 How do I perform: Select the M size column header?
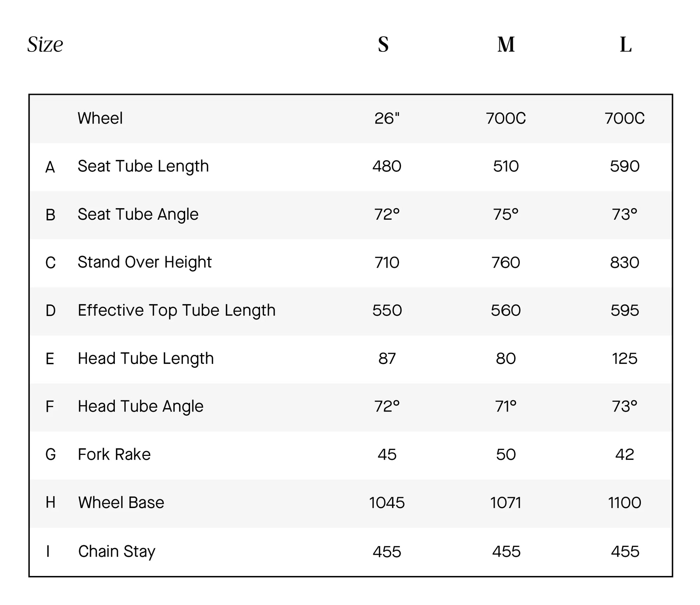[x=506, y=45]
